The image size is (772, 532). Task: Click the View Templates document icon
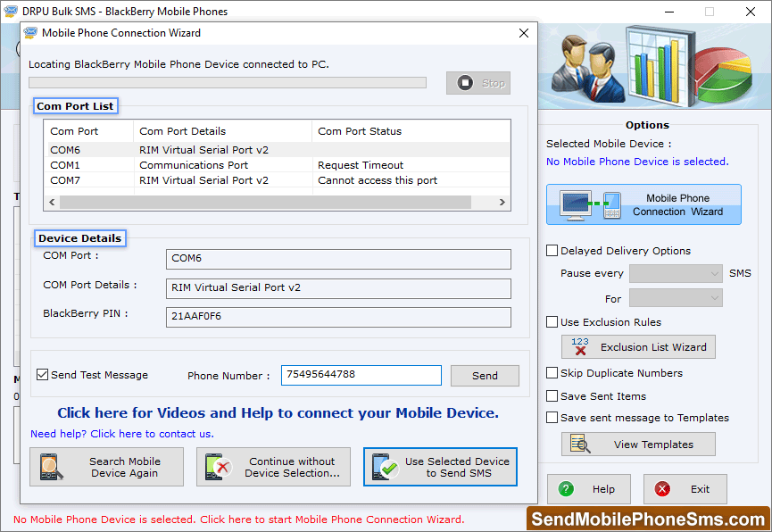pyautogui.click(x=580, y=444)
